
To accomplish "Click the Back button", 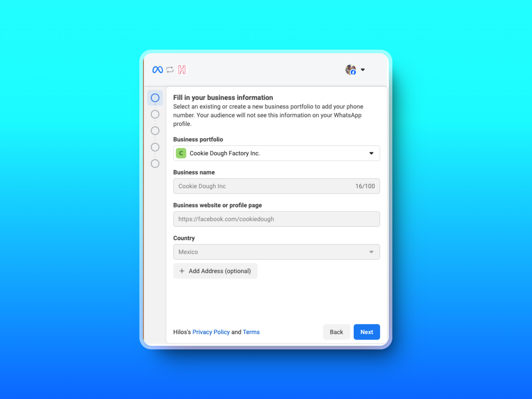I will point(336,332).
